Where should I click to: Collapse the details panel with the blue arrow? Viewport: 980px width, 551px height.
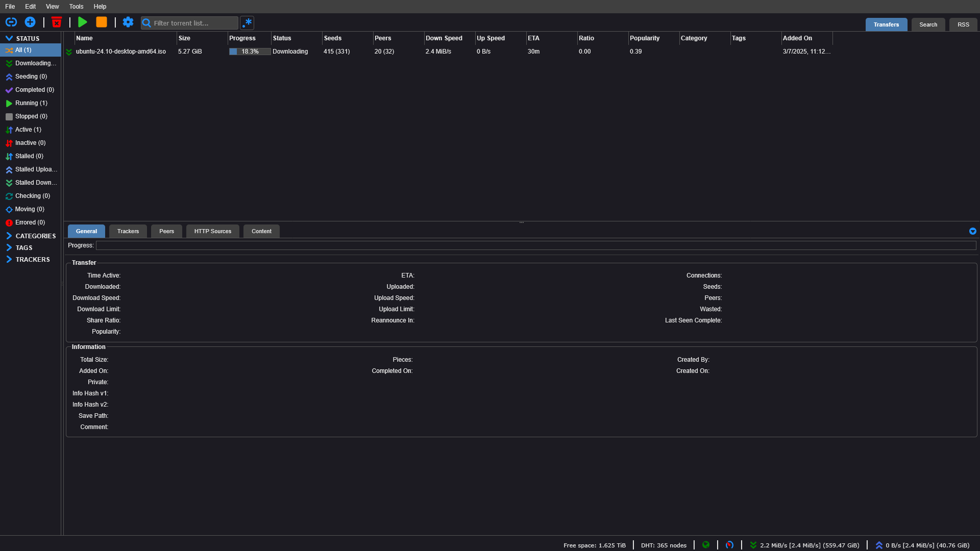(x=973, y=231)
